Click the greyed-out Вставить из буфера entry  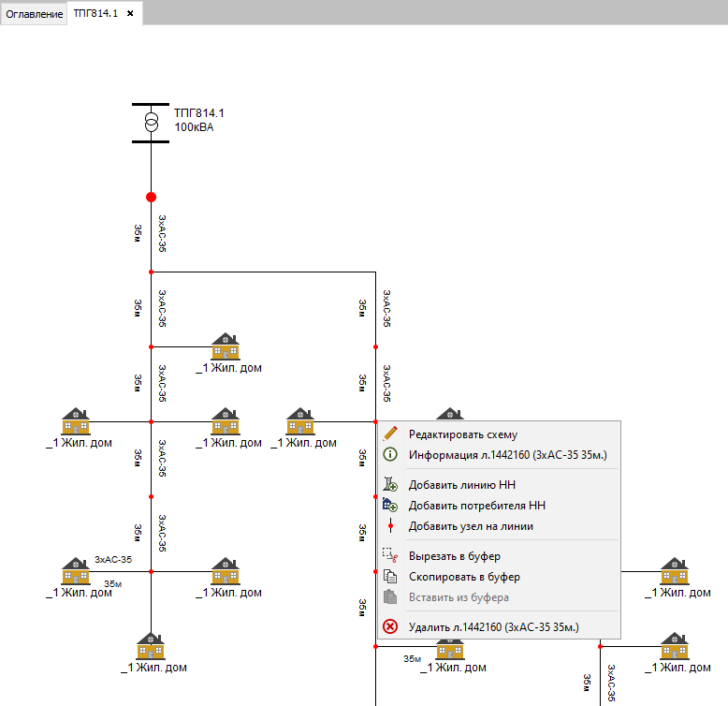click(499, 596)
